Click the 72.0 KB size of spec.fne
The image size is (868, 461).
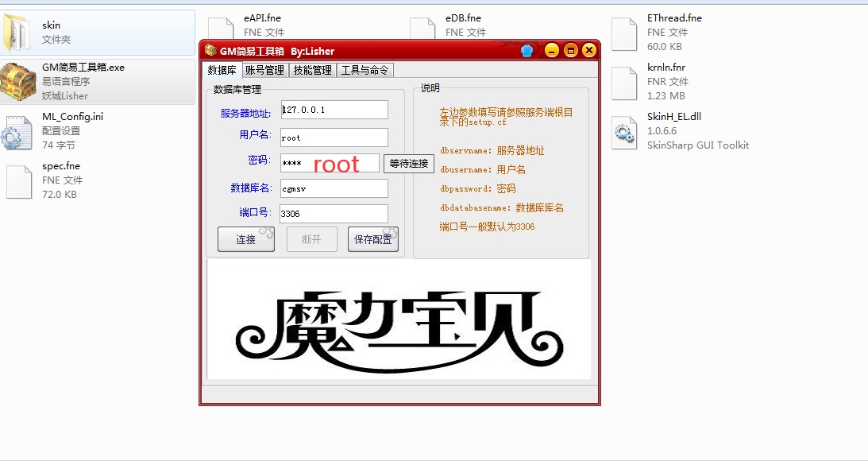click(x=60, y=195)
